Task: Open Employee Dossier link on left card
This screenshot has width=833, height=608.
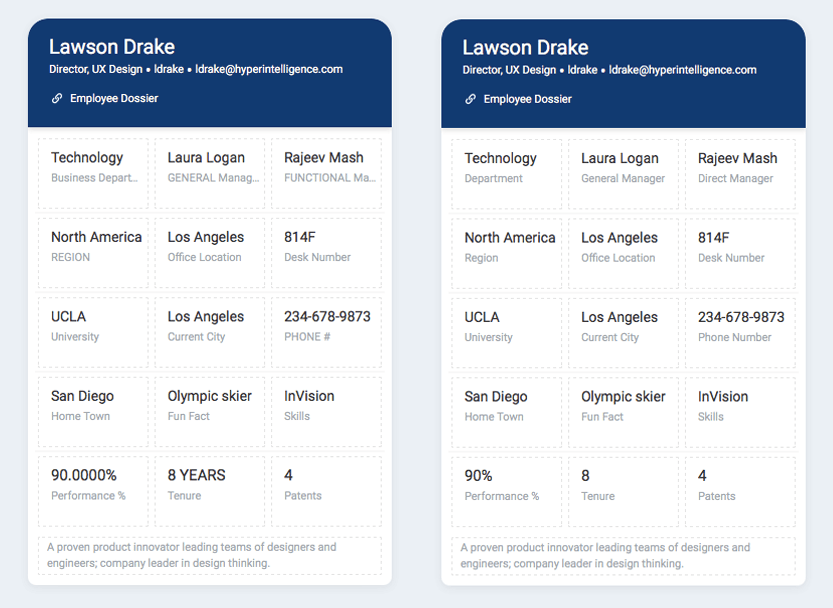Action: (113, 99)
